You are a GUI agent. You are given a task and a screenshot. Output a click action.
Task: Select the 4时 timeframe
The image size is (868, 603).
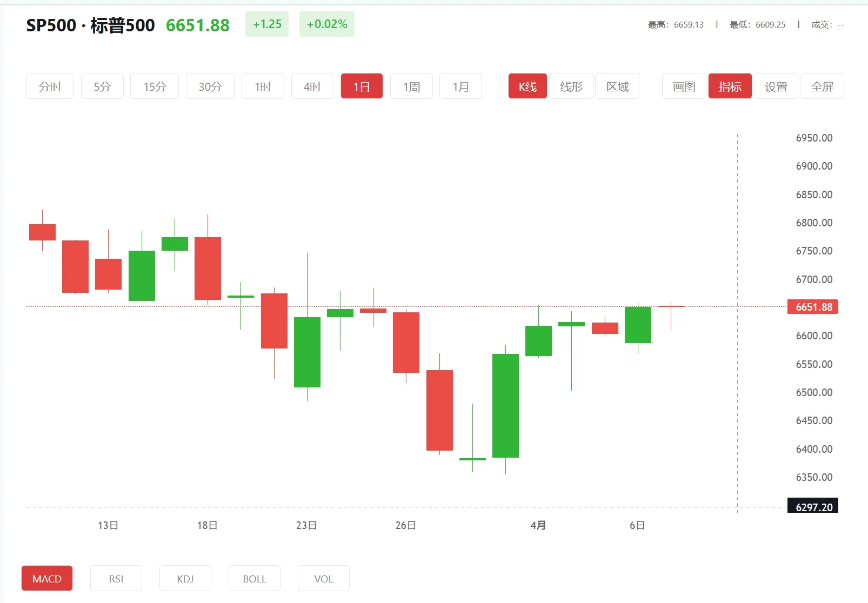[312, 86]
